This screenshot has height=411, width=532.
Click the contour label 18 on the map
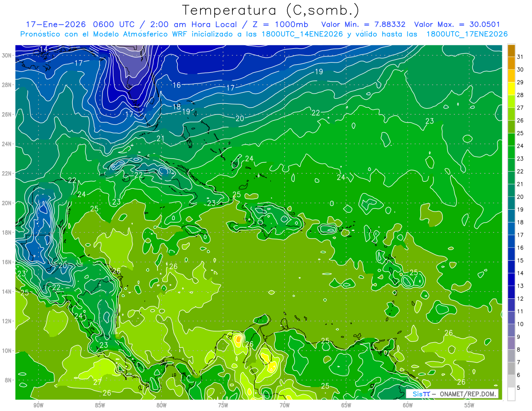coord(176,107)
